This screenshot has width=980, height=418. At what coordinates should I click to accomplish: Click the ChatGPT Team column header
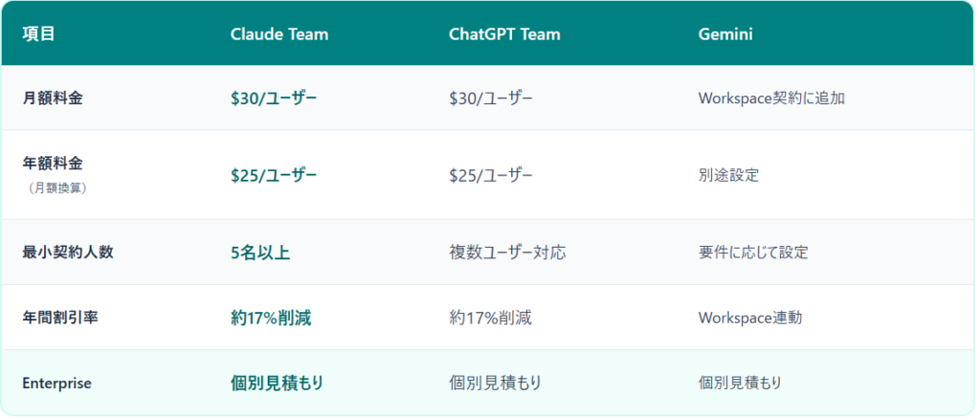504,34
